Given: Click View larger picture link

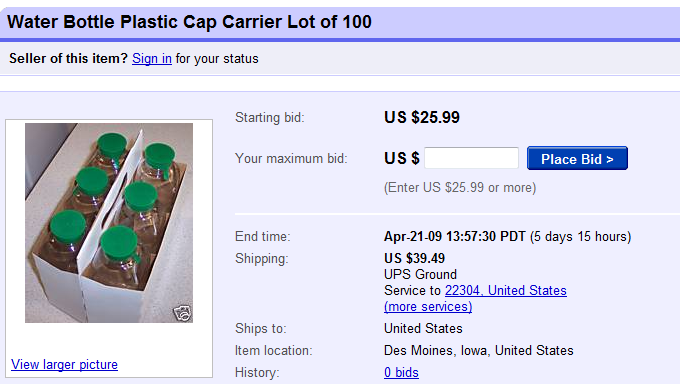Looking at the screenshot, I should (x=64, y=364).
